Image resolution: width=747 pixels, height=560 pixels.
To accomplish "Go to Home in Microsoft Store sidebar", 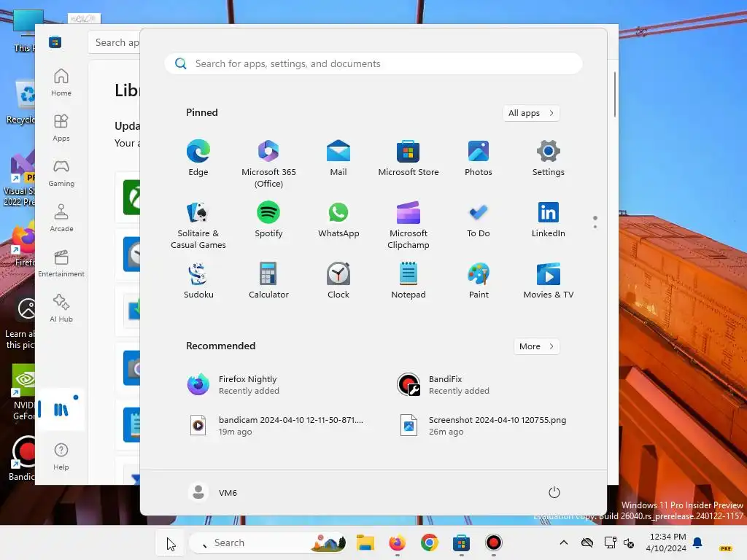I will coord(61,83).
